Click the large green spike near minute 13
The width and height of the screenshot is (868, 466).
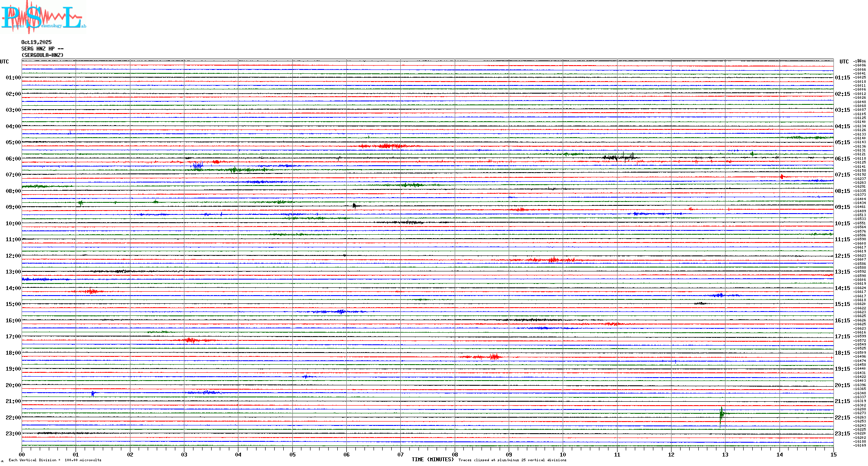721,415
